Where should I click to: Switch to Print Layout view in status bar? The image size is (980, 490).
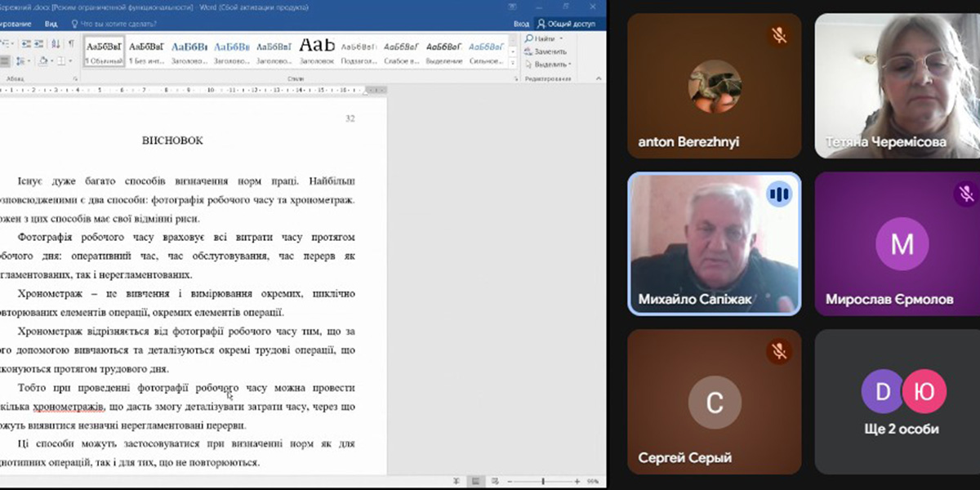[x=475, y=481]
